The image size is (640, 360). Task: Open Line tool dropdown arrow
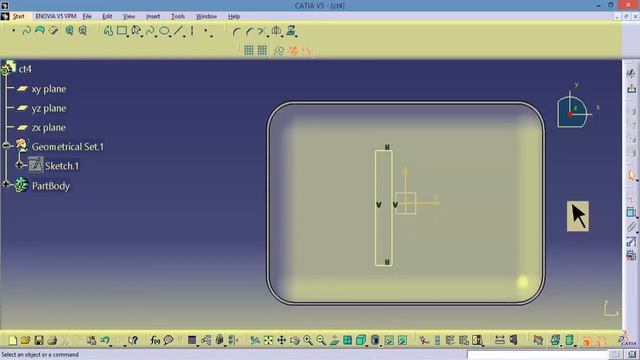184,36
